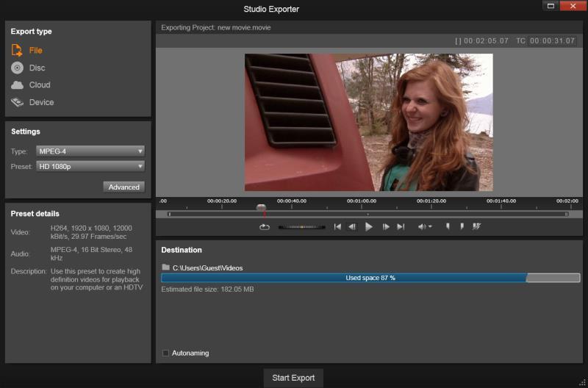588x388 pixels.
Task: Click the Used space 87 % bar
Action: [370, 278]
